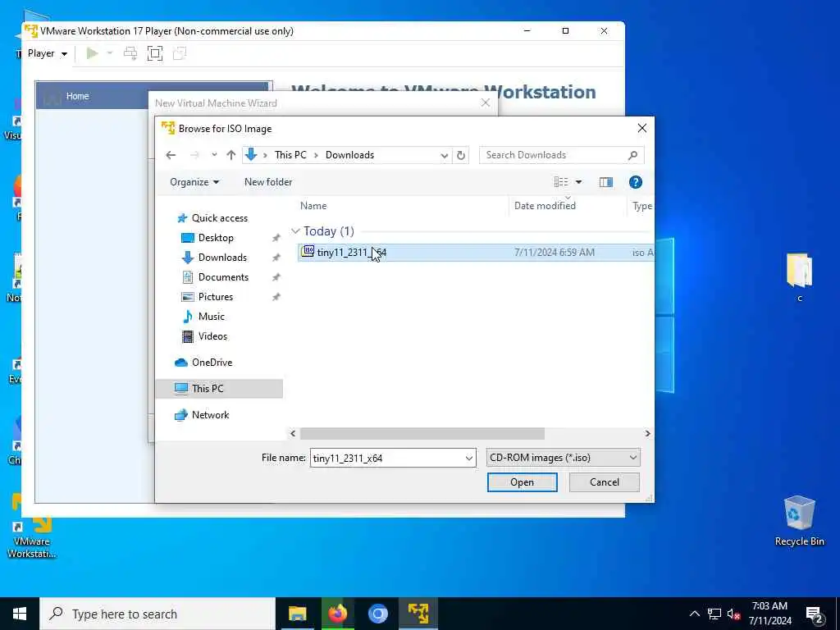Screen dimensions: 840x630
Task: Select the Recycle Bin desktop icon
Action: 799,521
